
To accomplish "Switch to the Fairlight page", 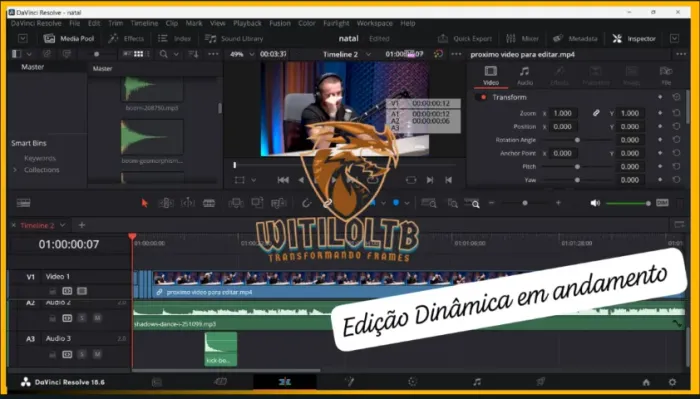I will 477,382.
